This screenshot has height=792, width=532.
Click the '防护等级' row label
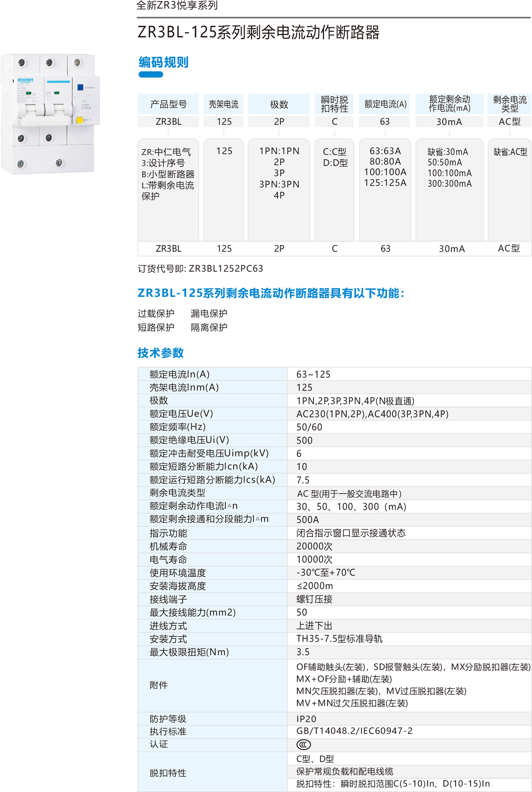click(x=168, y=719)
